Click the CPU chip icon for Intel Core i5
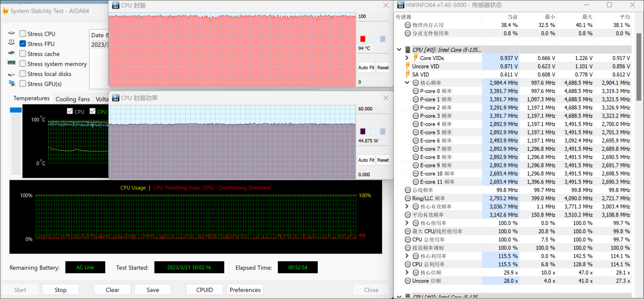The image size is (644, 299). coord(407,50)
